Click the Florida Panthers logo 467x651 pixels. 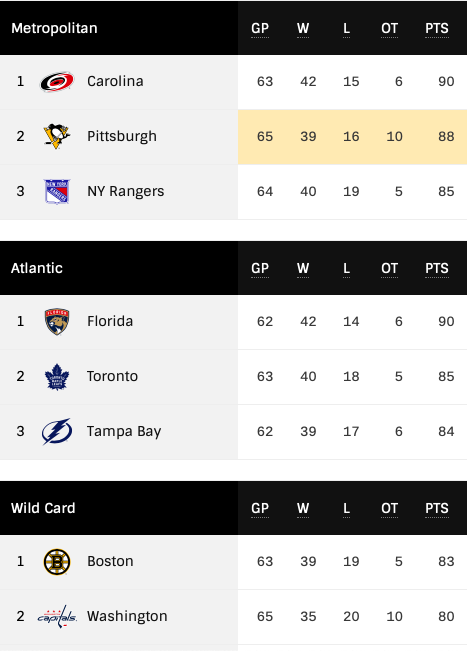click(57, 322)
